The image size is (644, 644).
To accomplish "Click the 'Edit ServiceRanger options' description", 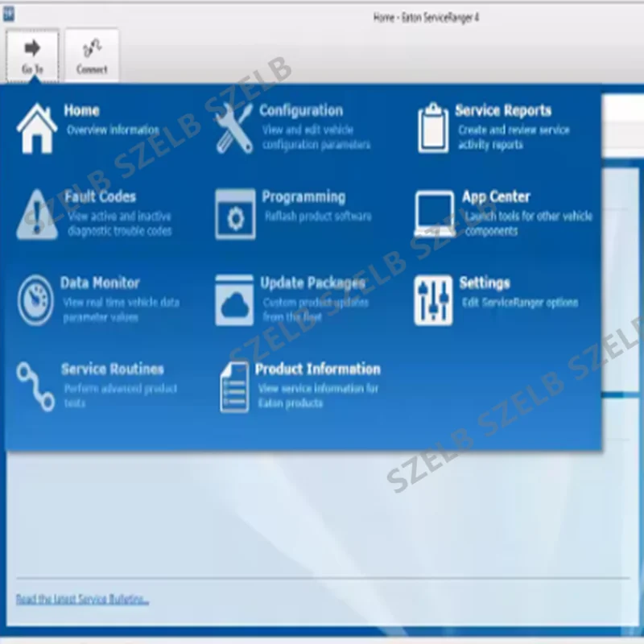I will pyautogui.click(x=520, y=303).
